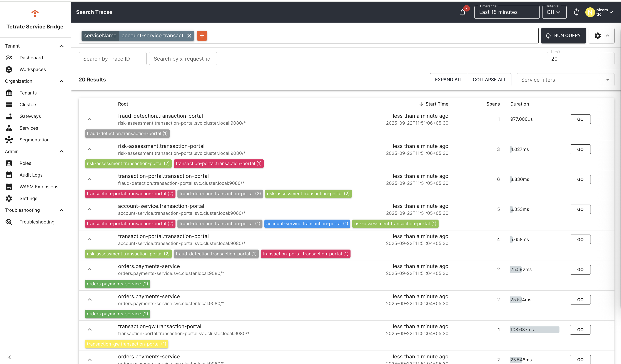The width and height of the screenshot is (621, 364).
Task: Open the Interval Off dropdown
Action: (x=554, y=12)
